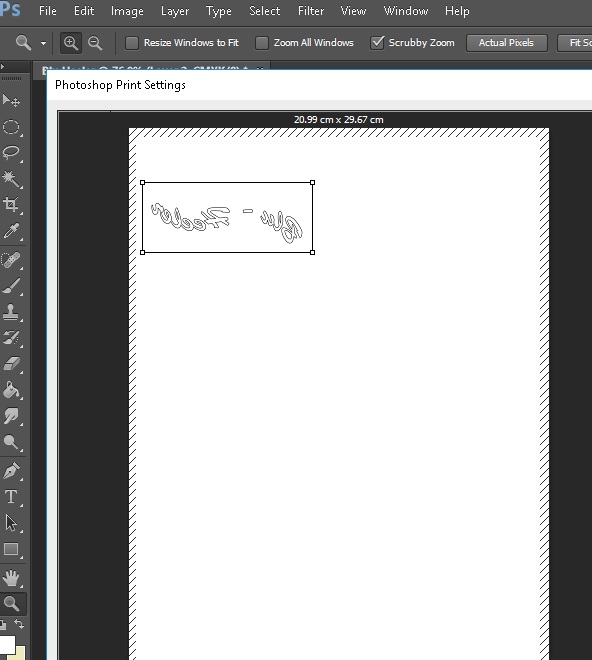Open the foreground color swatch

(7, 644)
